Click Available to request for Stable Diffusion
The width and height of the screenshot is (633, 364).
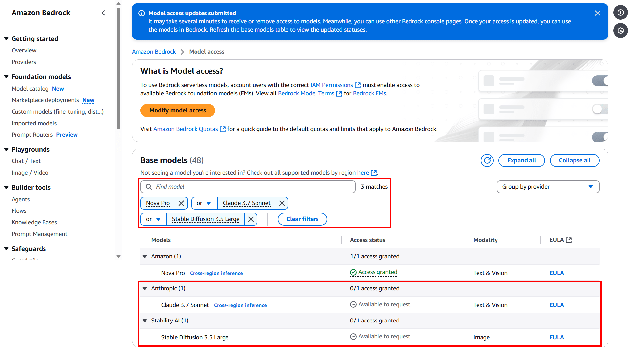pyautogui.click(x=384, y=337)
